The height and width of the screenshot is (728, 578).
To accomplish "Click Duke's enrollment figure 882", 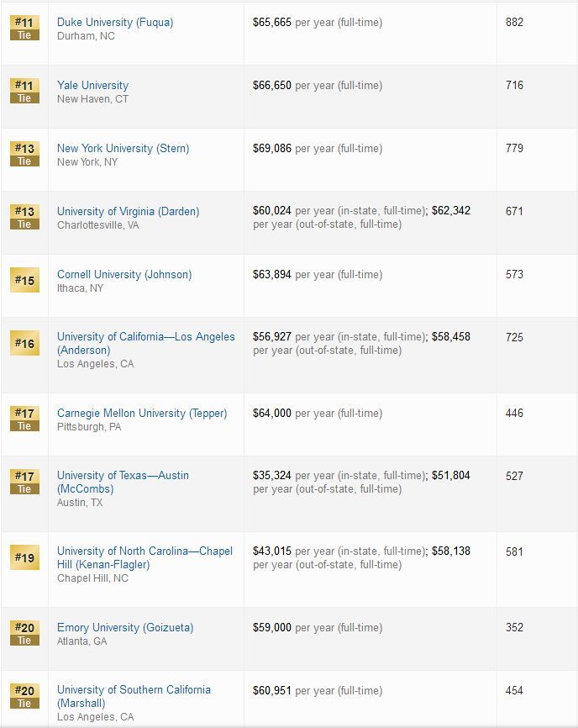I will click(514, 23).
